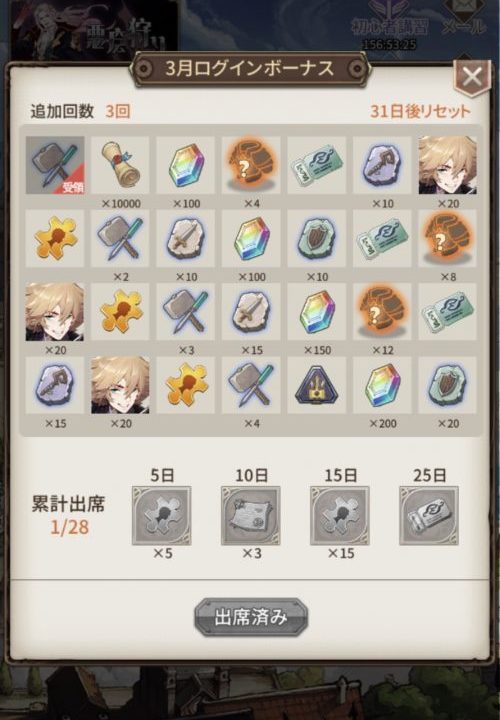Open the 5日 cumulative puzzle piece reward
Screen dimensions: 500x720
162,516
